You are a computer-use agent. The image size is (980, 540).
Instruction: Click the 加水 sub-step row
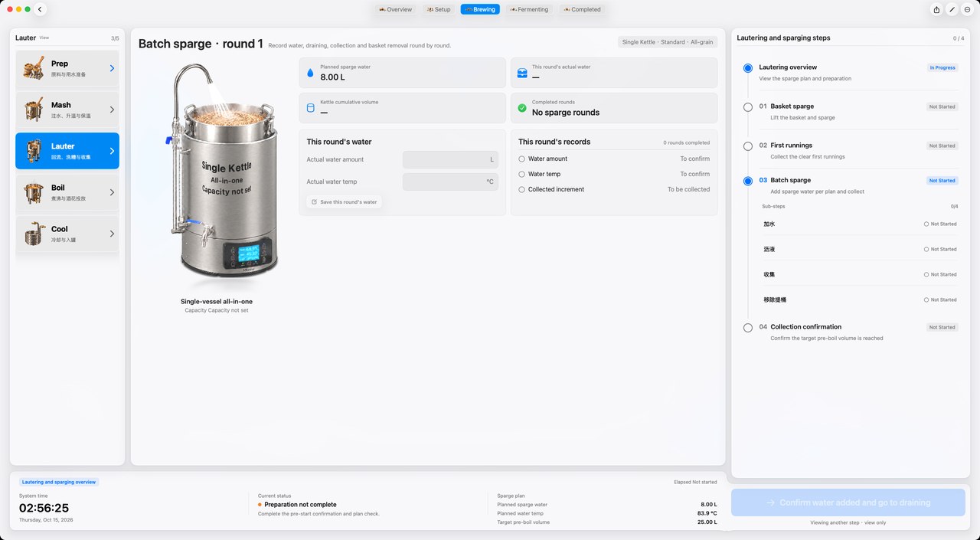(860, 224)
